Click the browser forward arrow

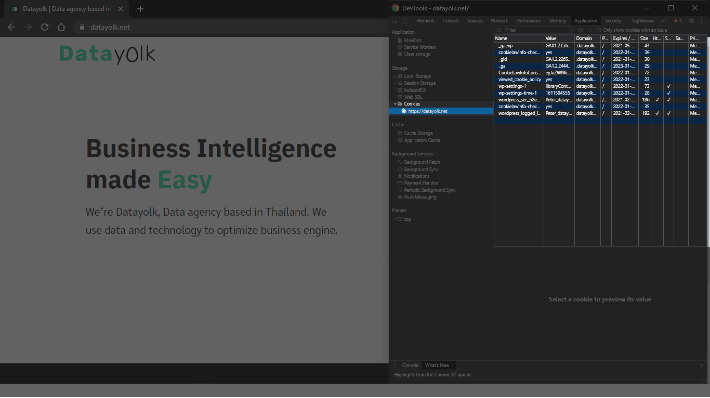(x=28, y=27)
